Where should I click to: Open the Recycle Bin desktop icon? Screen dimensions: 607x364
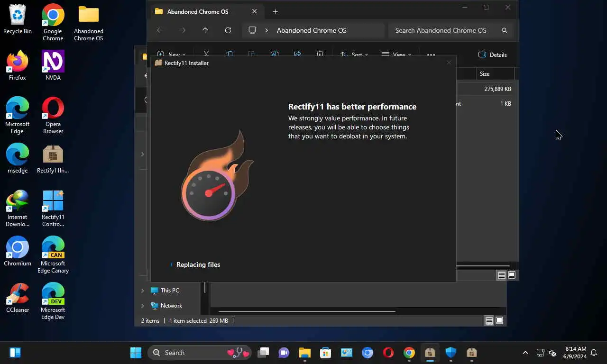(18, 19)
